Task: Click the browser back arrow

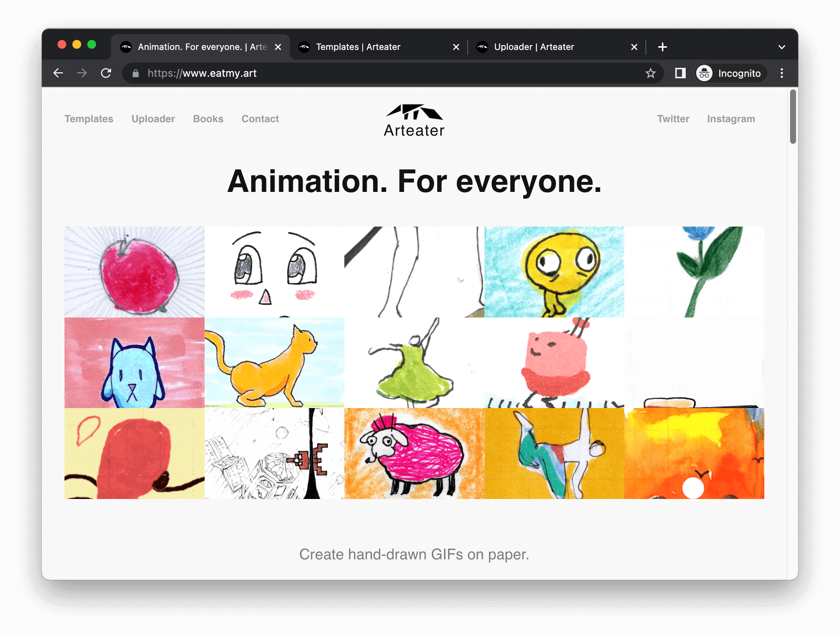Action: pos(58,73)
